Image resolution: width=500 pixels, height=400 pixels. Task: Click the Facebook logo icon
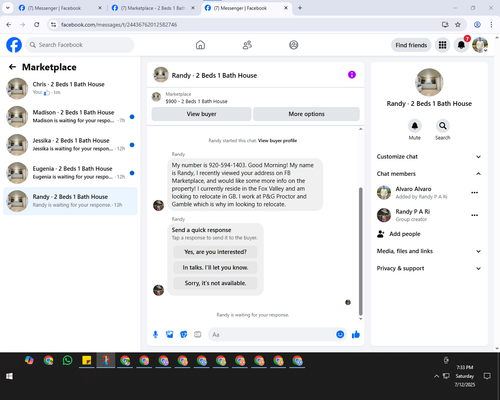click(14, 45)
